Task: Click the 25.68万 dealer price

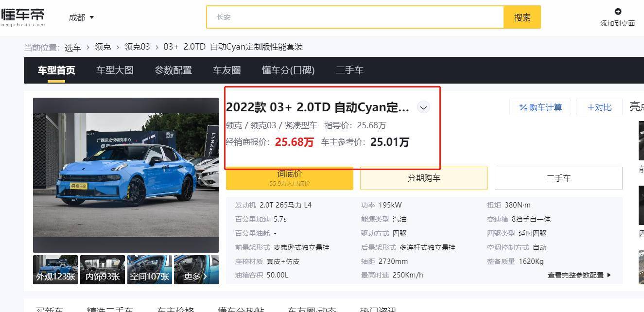Action: (295, 142)
